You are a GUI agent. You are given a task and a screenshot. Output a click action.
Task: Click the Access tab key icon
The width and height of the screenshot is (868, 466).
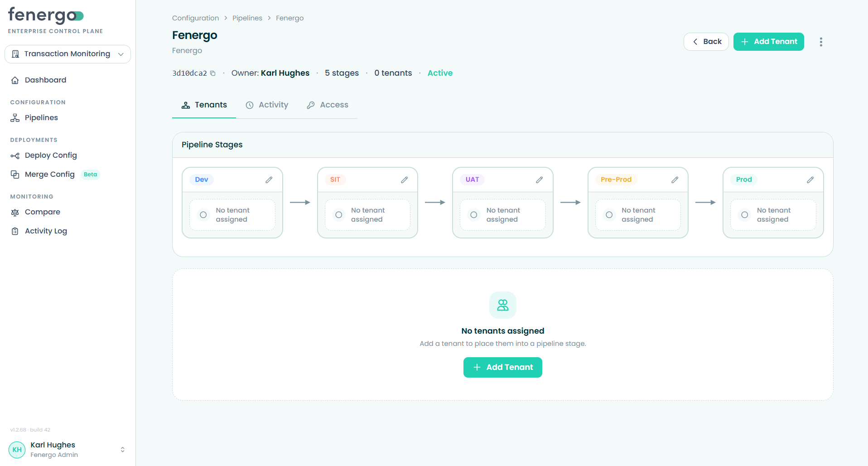[x=311, y=105]
